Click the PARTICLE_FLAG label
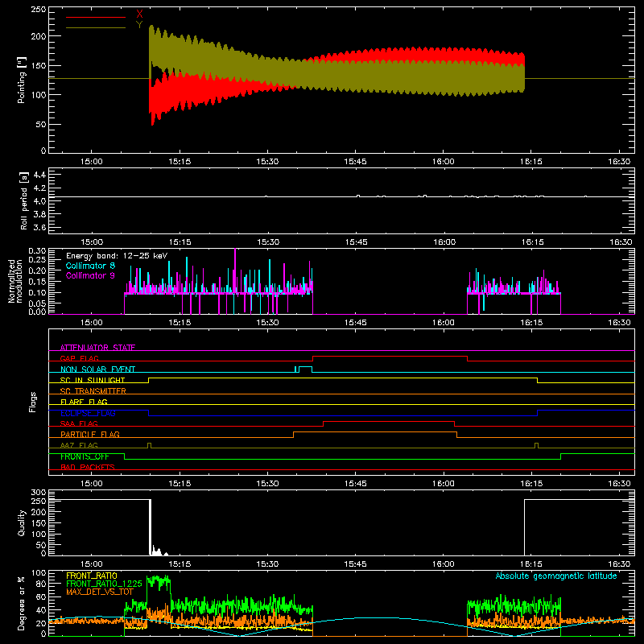 point(90,434)
